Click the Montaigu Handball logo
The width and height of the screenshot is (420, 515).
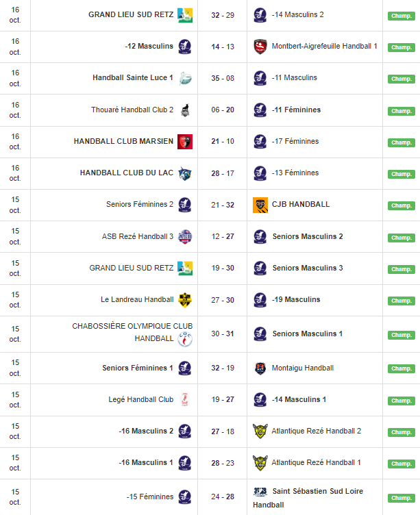click(x=260, y=368)
